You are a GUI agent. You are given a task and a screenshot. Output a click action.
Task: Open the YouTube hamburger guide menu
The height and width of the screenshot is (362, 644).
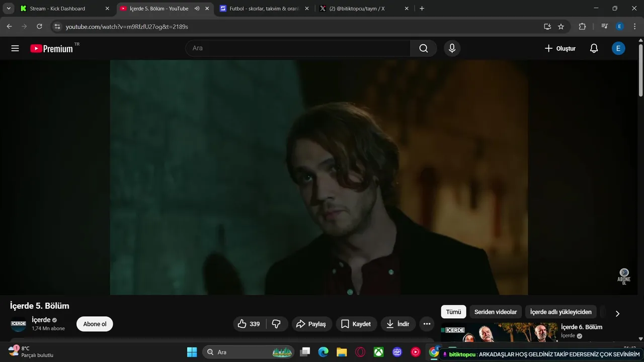[x=15, y=48]
